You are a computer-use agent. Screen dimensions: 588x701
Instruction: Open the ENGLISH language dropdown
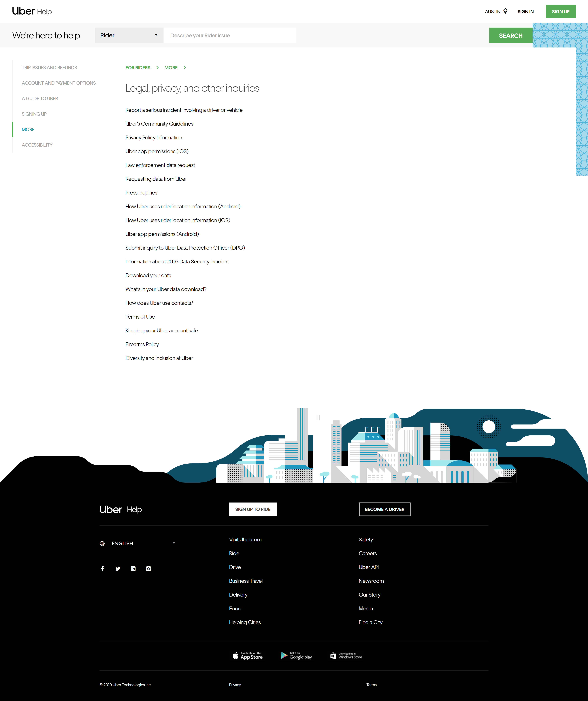[x=138, y=543]
